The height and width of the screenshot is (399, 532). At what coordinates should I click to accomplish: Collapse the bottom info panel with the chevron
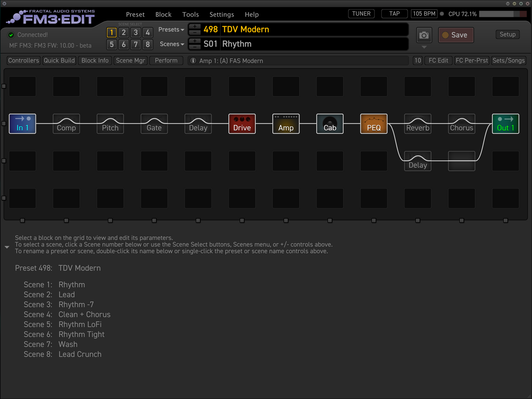[x=7, y=247]
